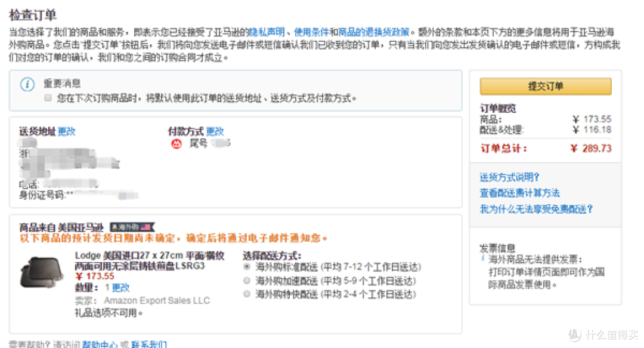Open the Lodge griddle product thumbnail
Image resolution: width=644 pixels, height=348 pixels.
(42, 273)
